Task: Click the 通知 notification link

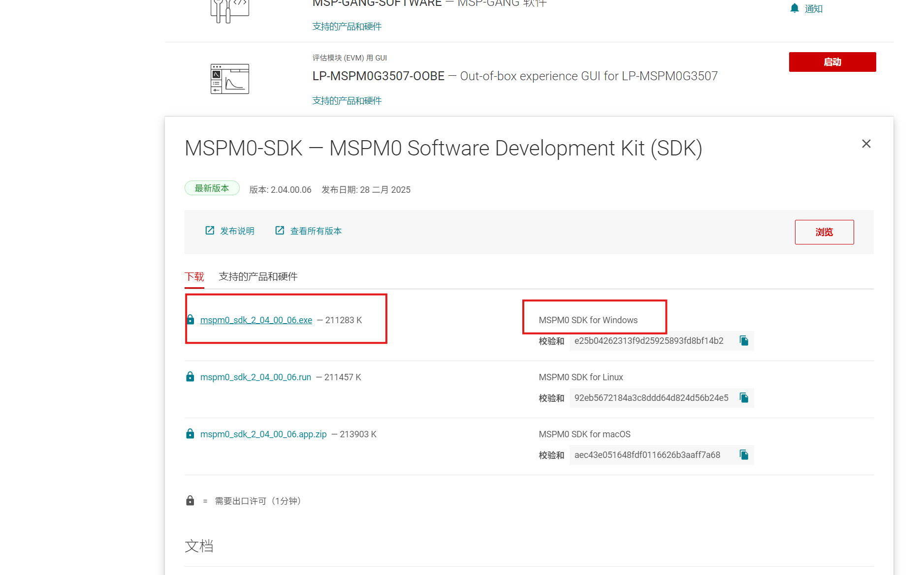Action: click(814, 9)
